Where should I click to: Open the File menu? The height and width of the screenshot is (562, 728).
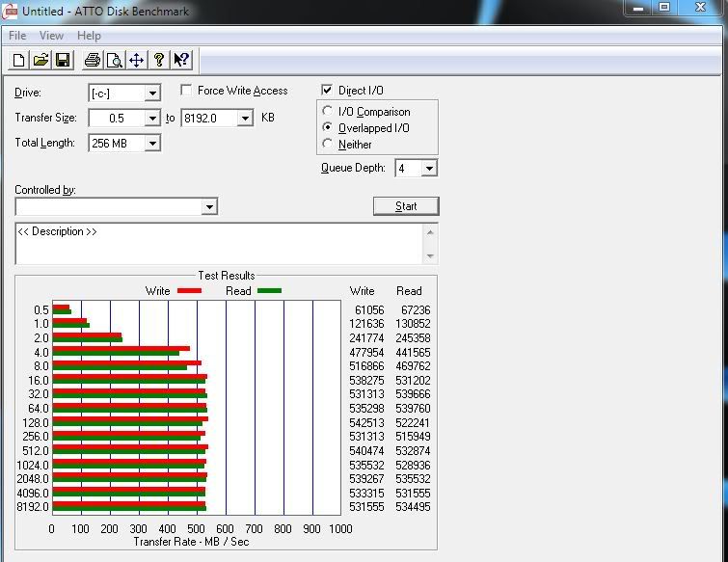[17, 36]
